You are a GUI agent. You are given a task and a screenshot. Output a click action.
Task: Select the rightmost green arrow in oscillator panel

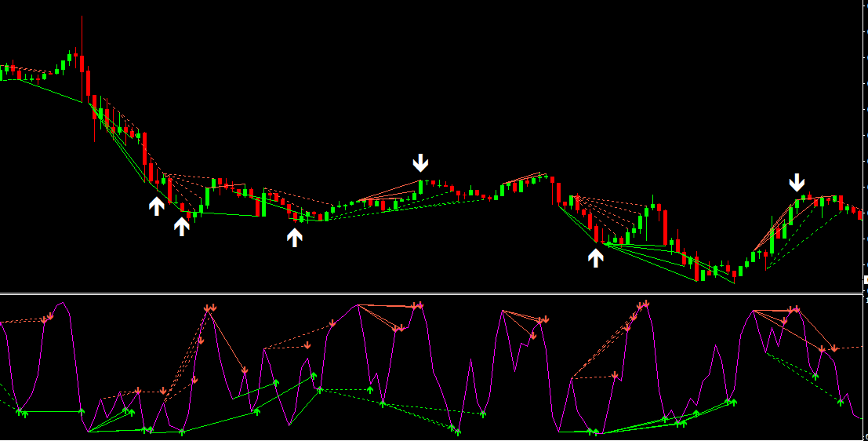pyautogui.click(x=841, y=402)
